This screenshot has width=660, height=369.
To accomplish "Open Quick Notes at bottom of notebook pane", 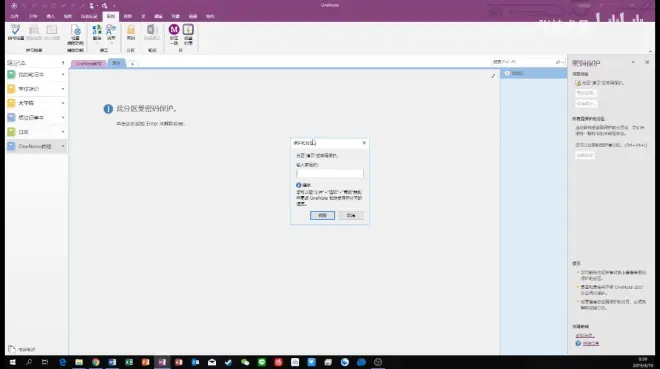I will [22, 349].
